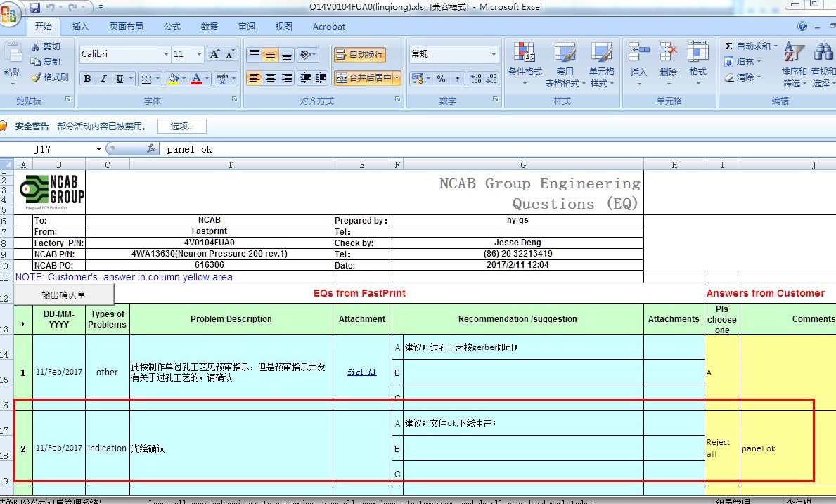Open 套用表格格式 format as table

(565, 64)
